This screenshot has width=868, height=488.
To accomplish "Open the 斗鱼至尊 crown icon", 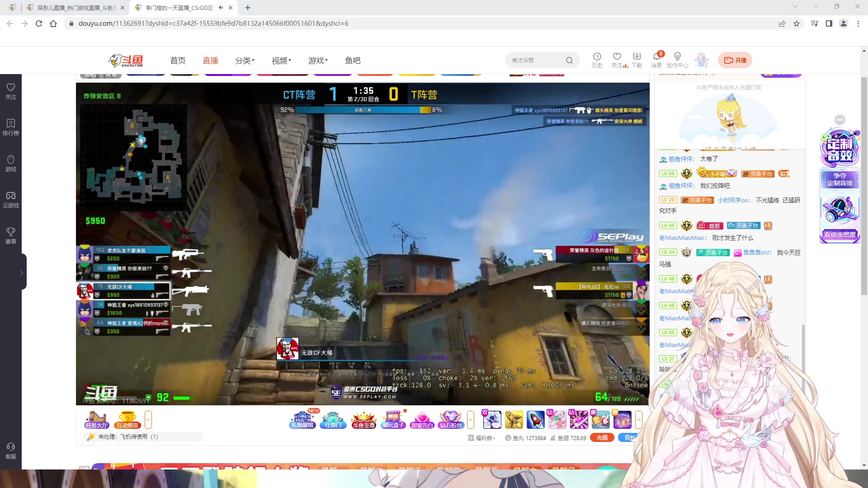I will point(364,420).
